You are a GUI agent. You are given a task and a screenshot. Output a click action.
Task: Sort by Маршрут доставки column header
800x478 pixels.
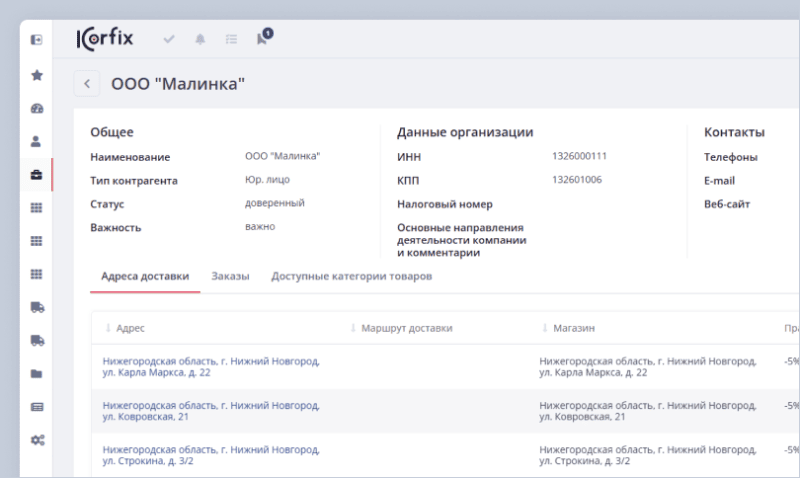pos(405,328)
